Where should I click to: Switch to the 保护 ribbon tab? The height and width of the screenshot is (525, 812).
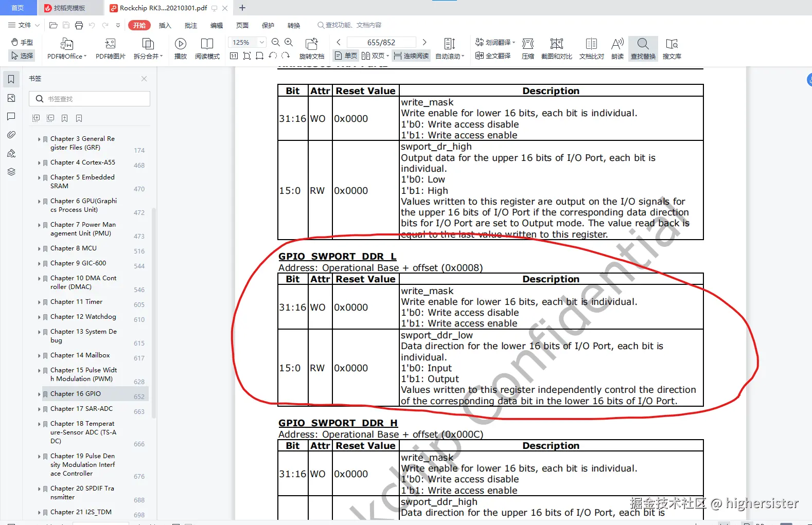pyautogui.click(x=268, y=25)
